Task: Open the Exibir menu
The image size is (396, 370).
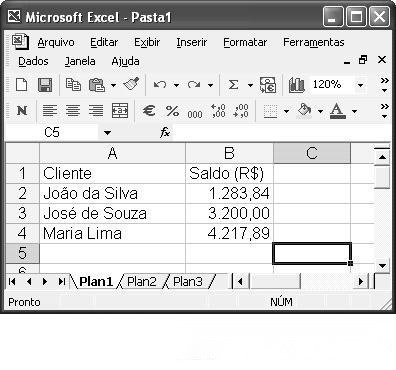Action: point(147,42)
